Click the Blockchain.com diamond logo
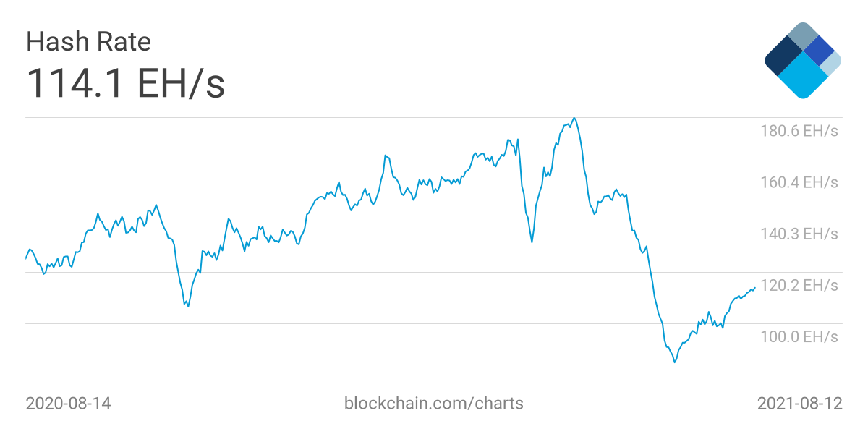This screenshot has height=434, width=868. (x=803, y=60)
